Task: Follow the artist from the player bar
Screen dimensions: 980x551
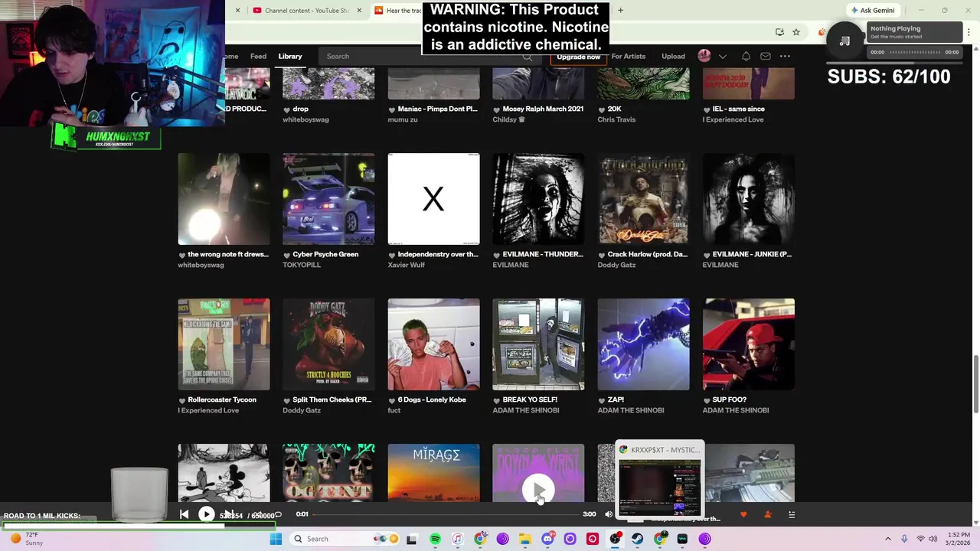Action: (767, 514)
